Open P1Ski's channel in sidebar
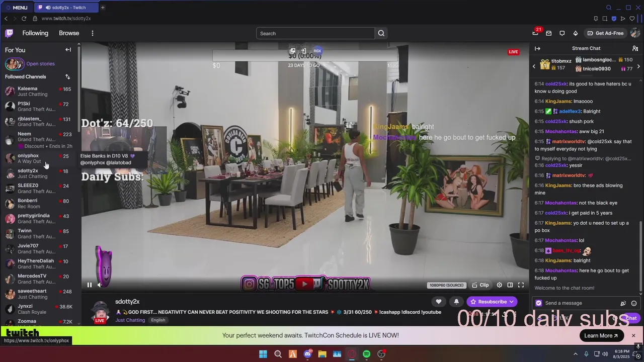 point(39,107)
